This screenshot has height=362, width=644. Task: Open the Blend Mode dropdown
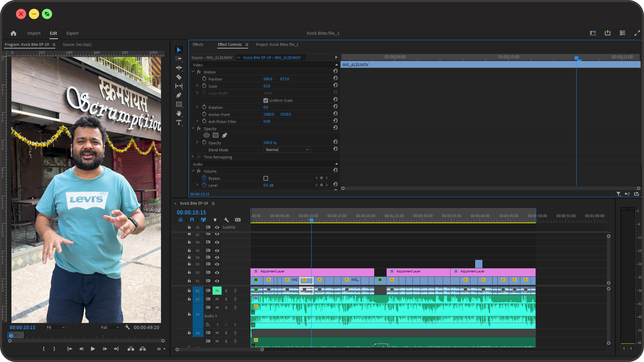point(287,150)
